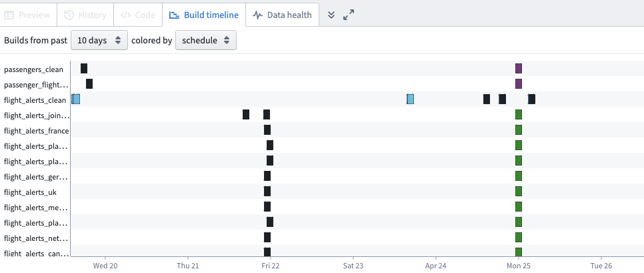This screenshot has height=273, width=644.
Task: Click the green build marker for flight_alerts_net…
Action: point(518,237)
